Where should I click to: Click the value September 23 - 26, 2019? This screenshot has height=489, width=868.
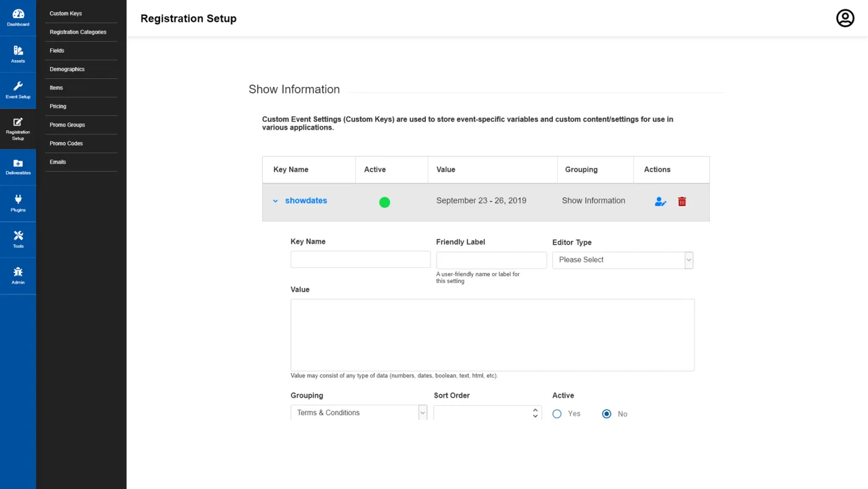(x=481, y=200)
